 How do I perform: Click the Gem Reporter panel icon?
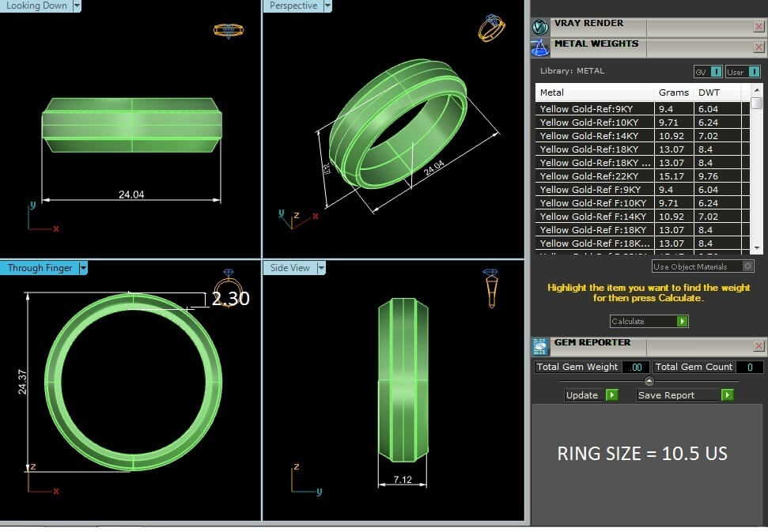point(540,346)
